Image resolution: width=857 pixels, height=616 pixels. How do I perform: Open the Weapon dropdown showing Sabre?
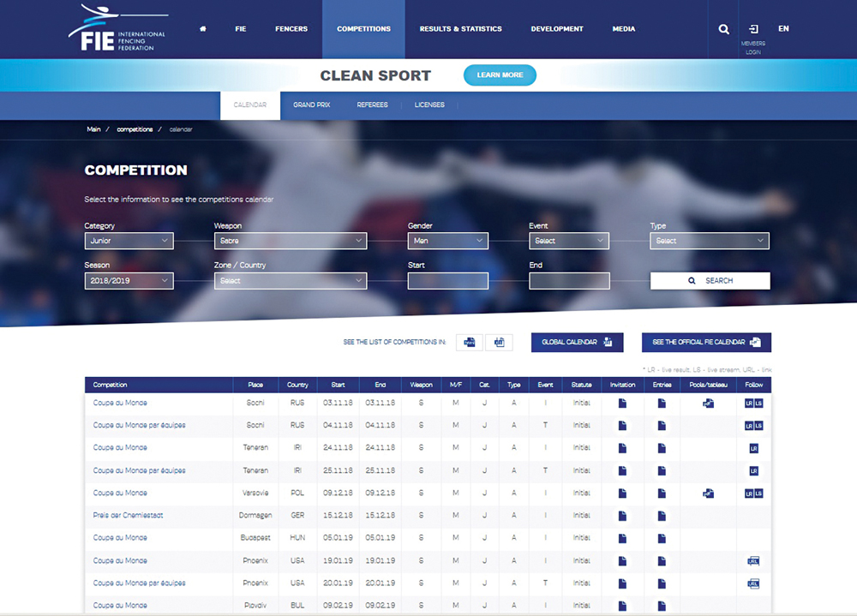pyautogui.click(x=290, y=242)
